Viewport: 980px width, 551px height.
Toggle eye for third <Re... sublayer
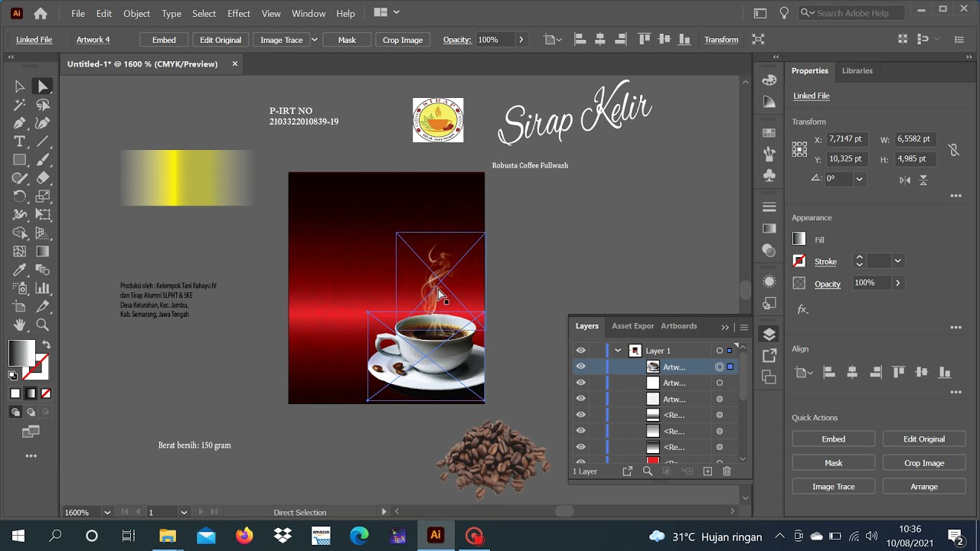(x=580, y=447)
